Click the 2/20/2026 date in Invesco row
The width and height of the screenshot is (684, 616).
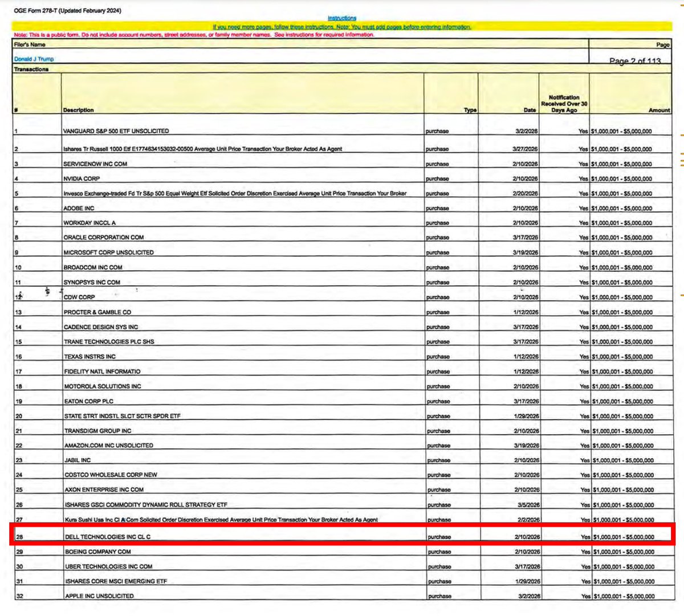(526, 193)
